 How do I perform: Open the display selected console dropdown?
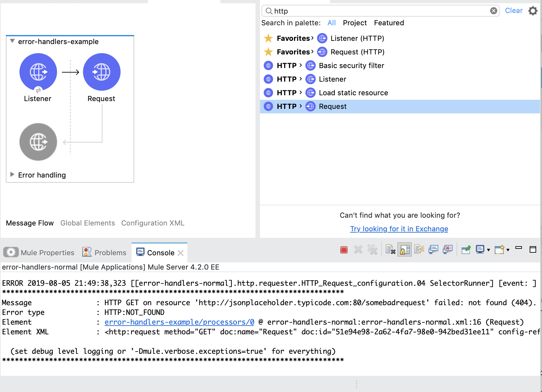tap(488, 250)
